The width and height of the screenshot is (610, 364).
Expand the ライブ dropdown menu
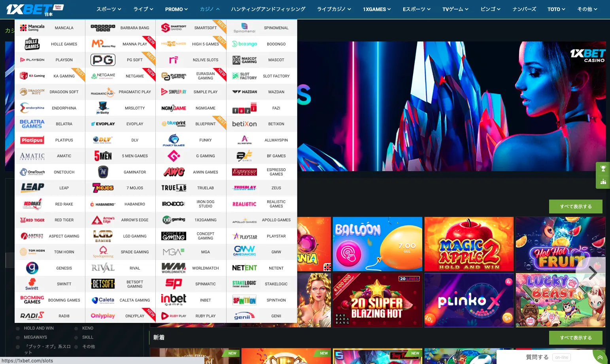point(143,9)
